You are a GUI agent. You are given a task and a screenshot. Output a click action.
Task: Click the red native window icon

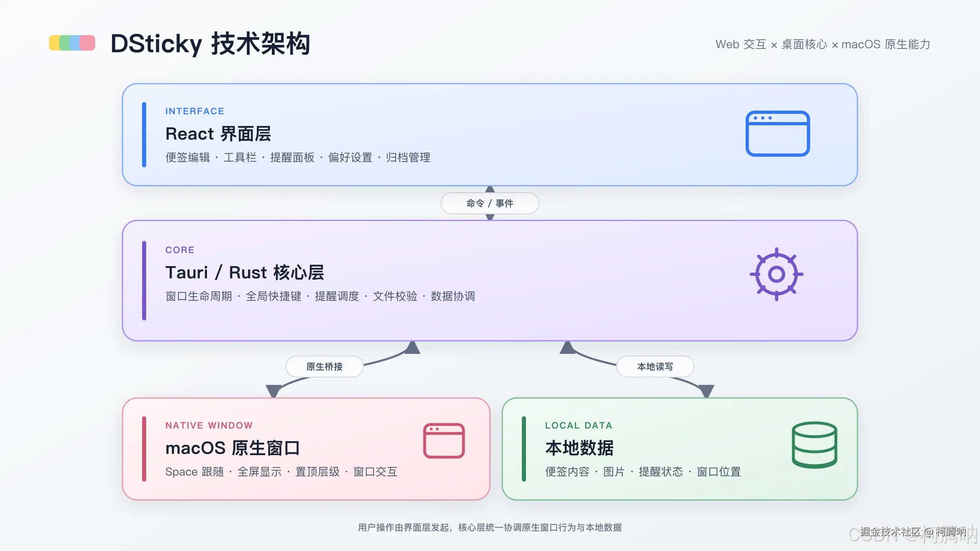pyautogui.click(x=444, y=441)
